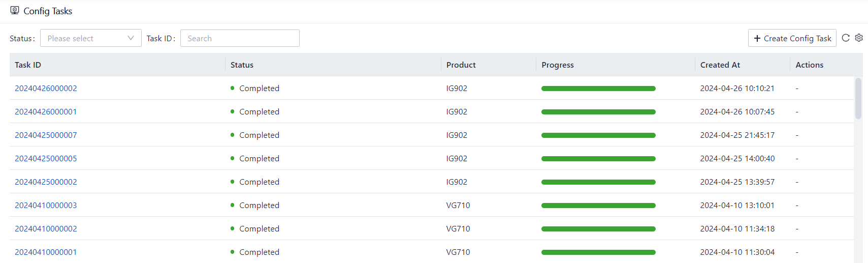
Task: Open task 20240425000007
Action: pos(46,135)
